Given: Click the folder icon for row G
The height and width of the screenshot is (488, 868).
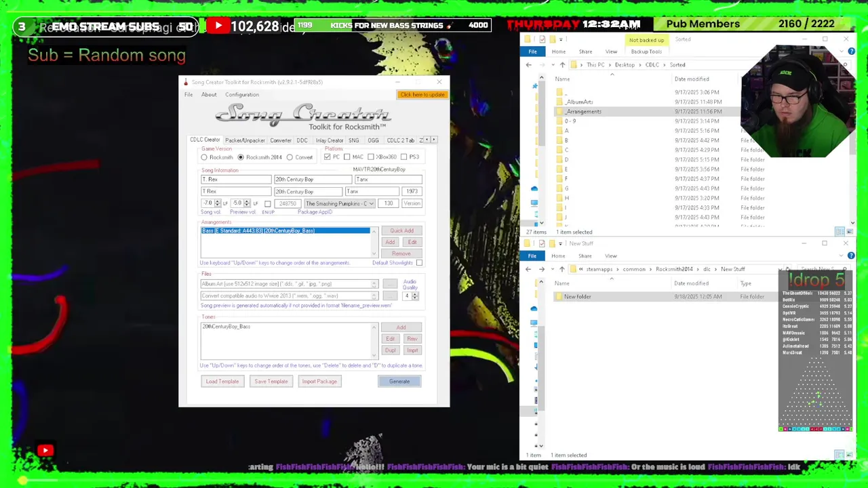Looking at the screenshot, I should pyautogui.click(x=559, y=188).
